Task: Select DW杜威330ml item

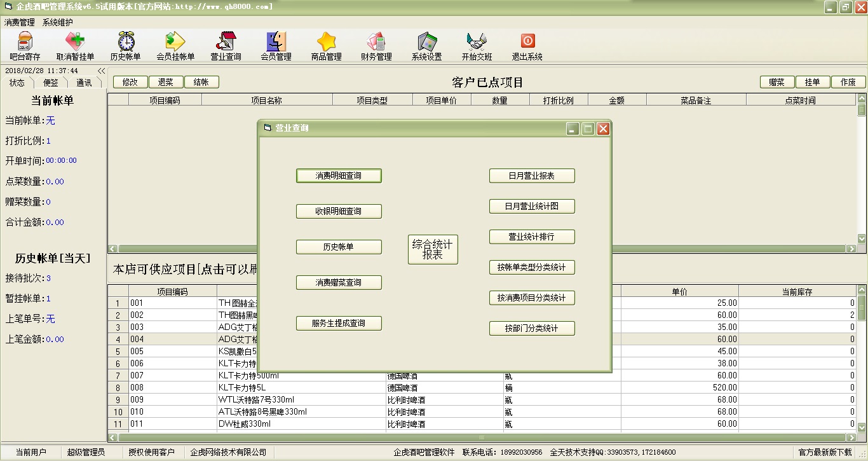Action: [x=301, y=423]
